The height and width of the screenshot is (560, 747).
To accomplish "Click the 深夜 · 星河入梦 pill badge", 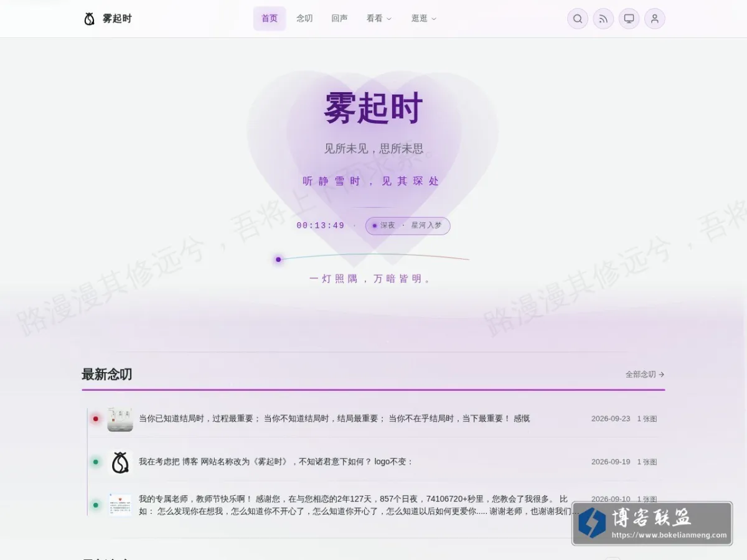I will click(408, 226).
